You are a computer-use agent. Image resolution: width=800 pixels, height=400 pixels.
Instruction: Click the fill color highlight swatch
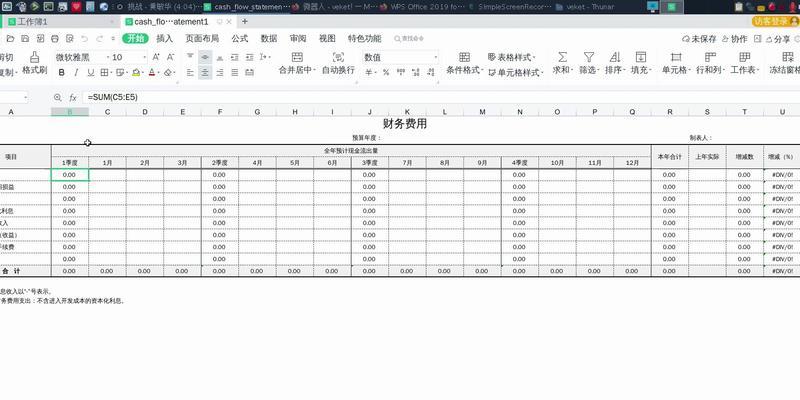click(x=136, y=72)
